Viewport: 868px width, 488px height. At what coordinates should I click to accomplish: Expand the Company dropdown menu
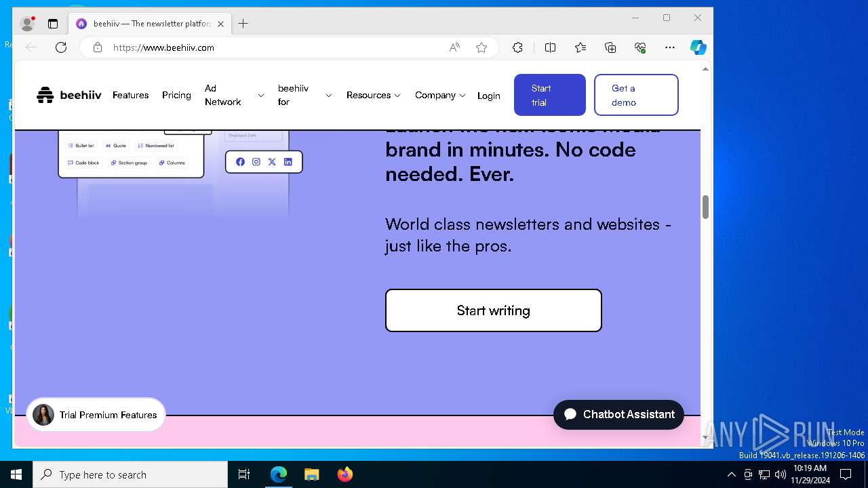pyautogui.click(x=441, y=95)
